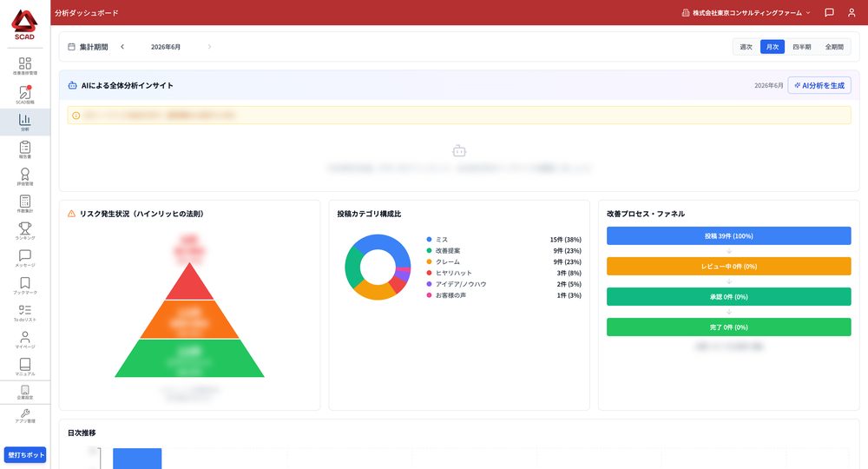This screenshot has height=469, width=868.
Task: Click the 15件 (38%) value
Action: pyautogui.click(x=565, y=240)
